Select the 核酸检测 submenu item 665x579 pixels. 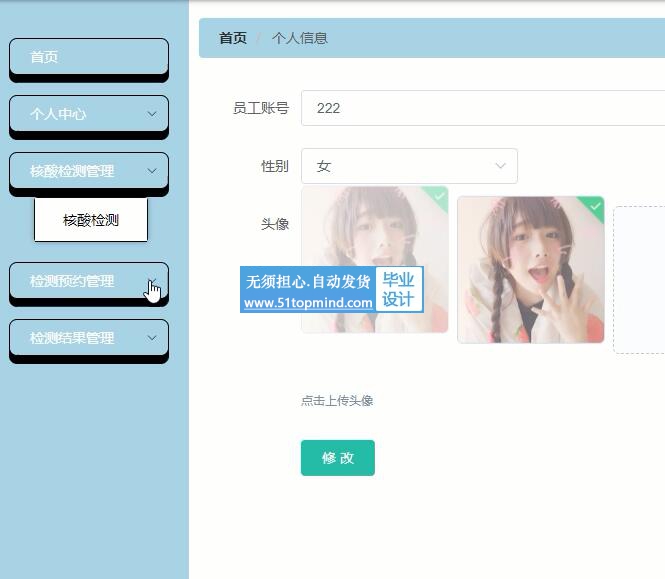(91, 220)
